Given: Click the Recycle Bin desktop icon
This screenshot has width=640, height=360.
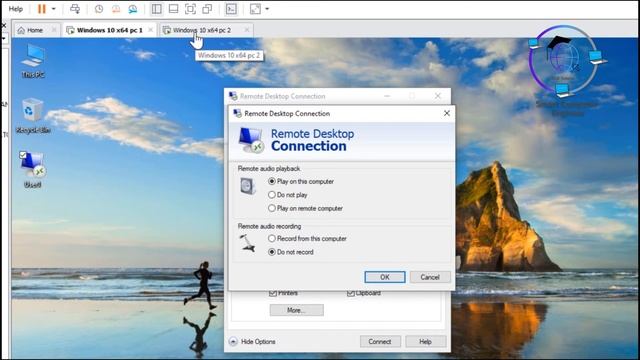Looking at the screenshot, I should coord(33,116).
